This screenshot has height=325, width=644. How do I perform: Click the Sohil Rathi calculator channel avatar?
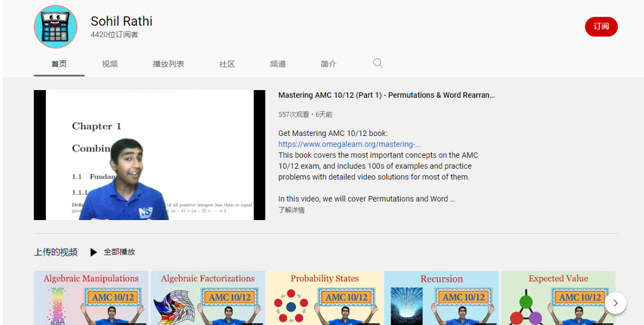(x=55, y=27)
